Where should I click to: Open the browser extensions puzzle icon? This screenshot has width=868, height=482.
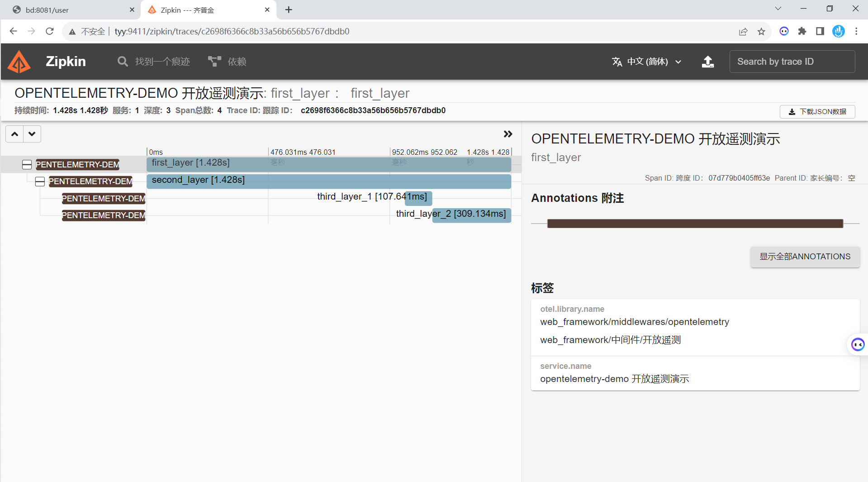click(x=802, y=31)
